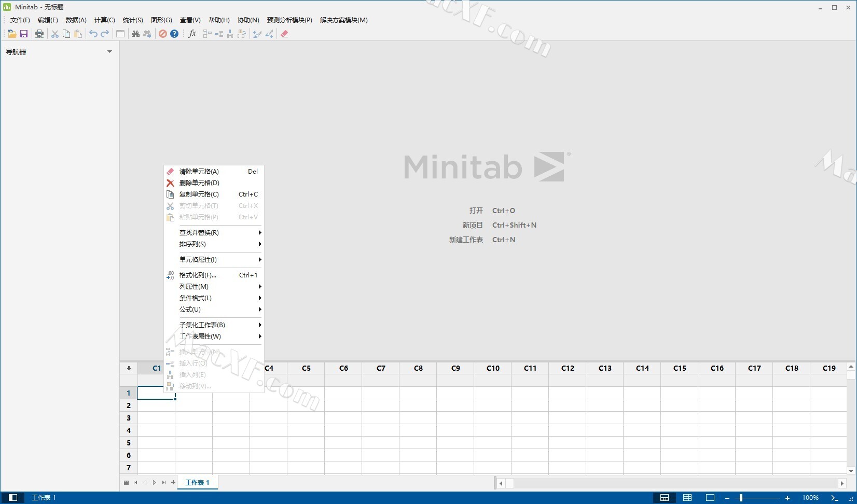
Task: Open the 数据(A) menu
Action: (76, 20)
